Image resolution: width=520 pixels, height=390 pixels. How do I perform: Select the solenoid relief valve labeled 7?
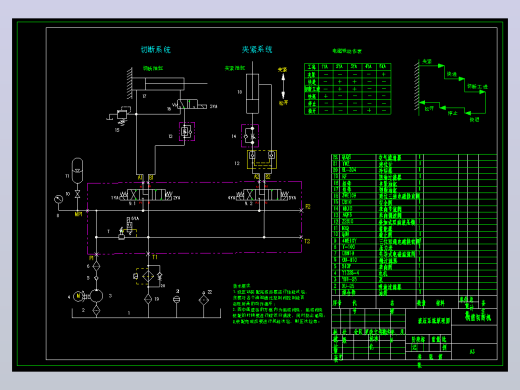pyautogui.click(x=127, y=228)
